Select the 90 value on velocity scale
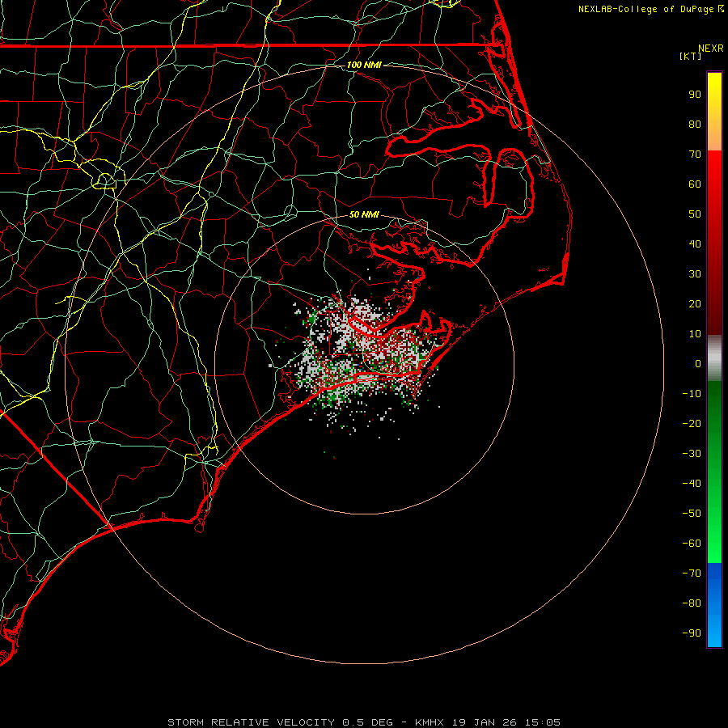The image size is (728, 728). tap(695, 95)
